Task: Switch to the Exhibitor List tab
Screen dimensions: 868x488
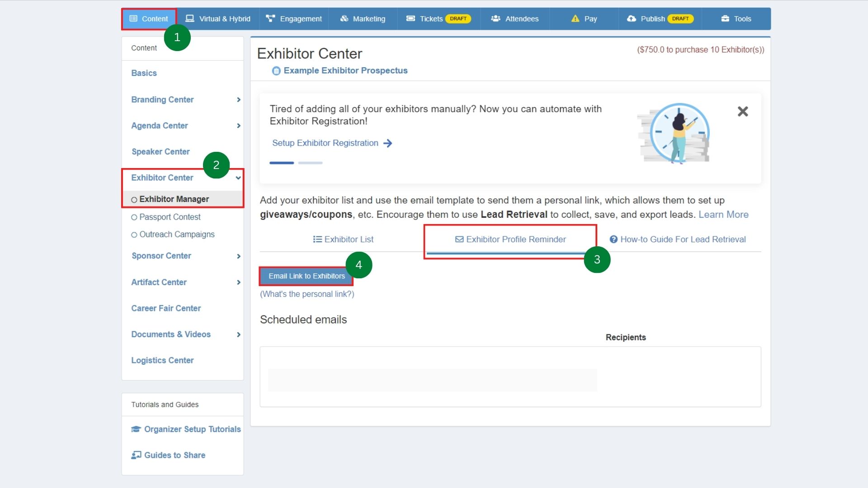Action: click(x=343, y=239)
